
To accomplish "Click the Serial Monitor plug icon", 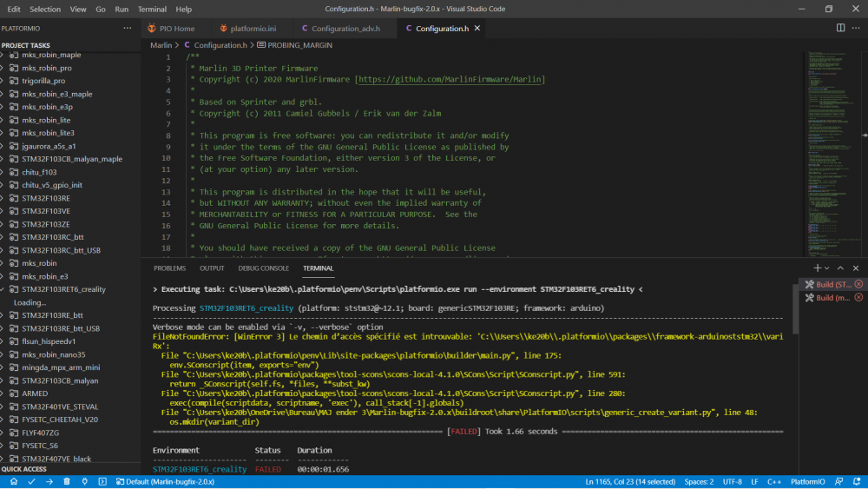I will 85,482.
